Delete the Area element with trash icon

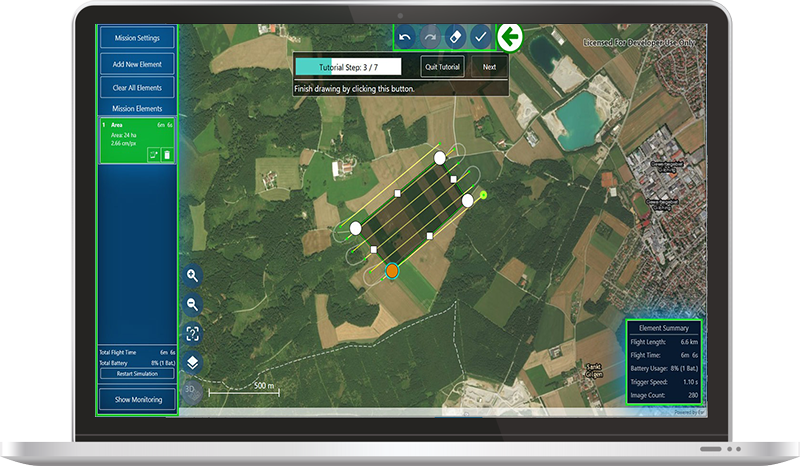coord(167,155)
